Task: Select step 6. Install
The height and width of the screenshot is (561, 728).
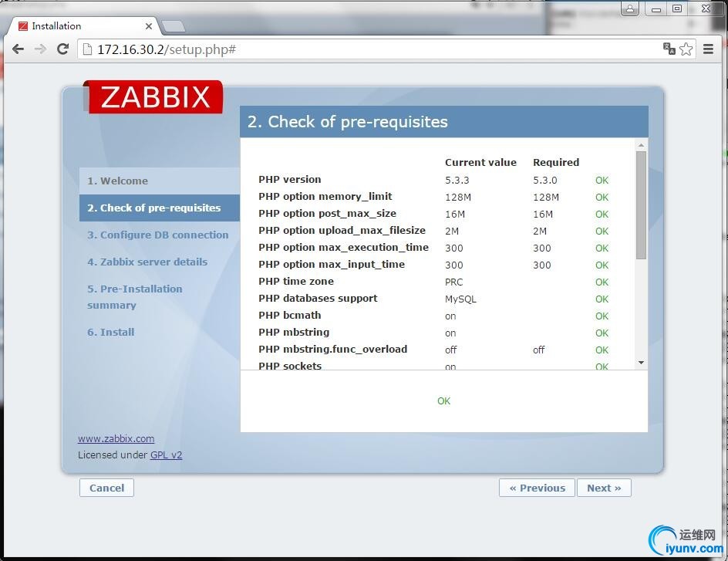Action: pyautogui.click(x=110, y=332)
